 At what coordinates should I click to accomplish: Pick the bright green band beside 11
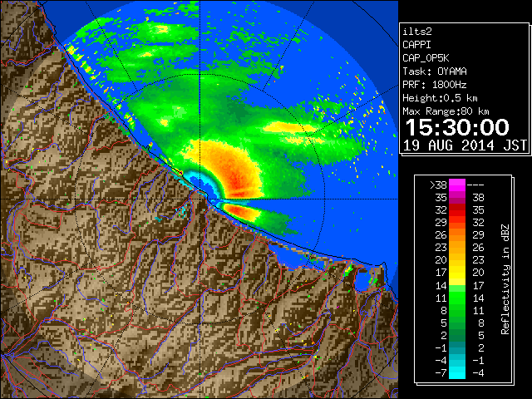[457, 298]
